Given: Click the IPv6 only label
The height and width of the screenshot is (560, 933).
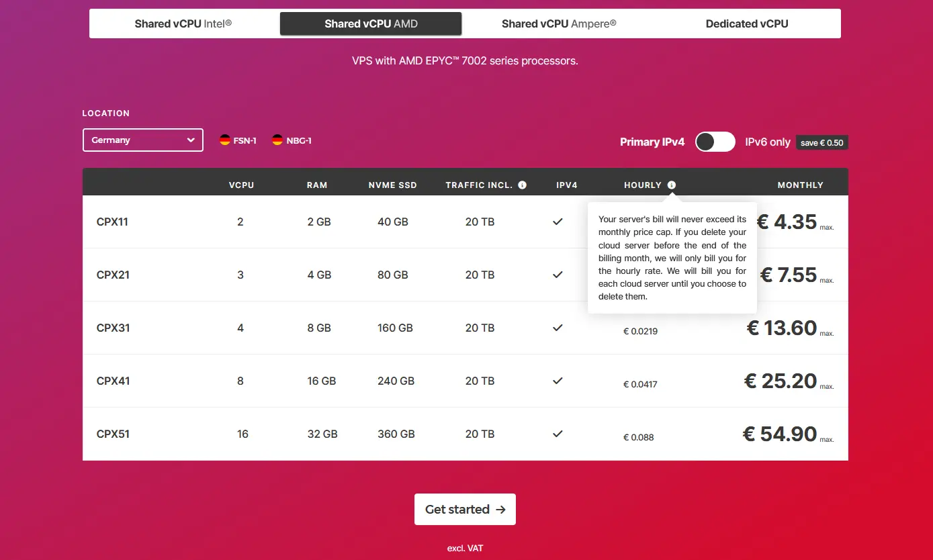Looking at the screenshot, I should [768, 142].
